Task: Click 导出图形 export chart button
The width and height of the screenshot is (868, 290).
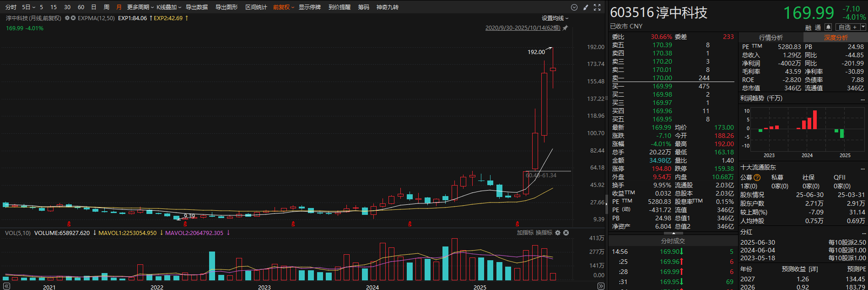Action: 226,7
